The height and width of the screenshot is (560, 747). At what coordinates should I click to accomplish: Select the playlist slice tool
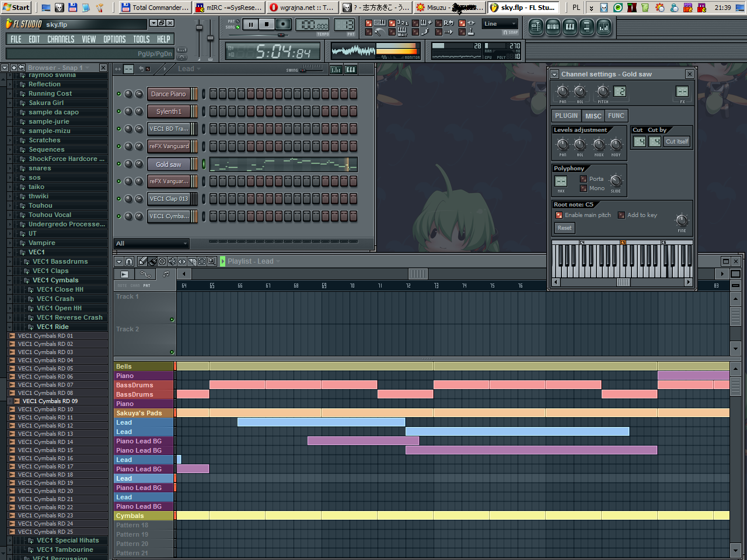point(192,261)
